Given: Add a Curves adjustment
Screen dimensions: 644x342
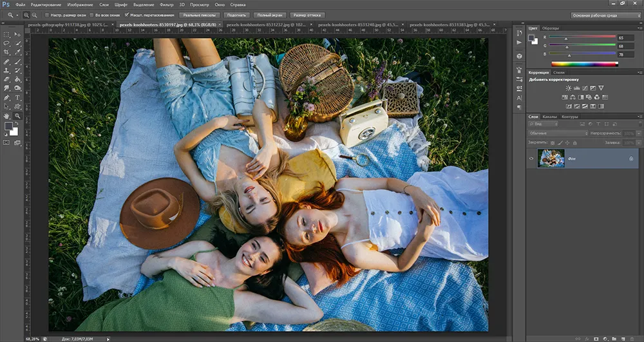Looking at the screenshot, I should coord(585,88).
